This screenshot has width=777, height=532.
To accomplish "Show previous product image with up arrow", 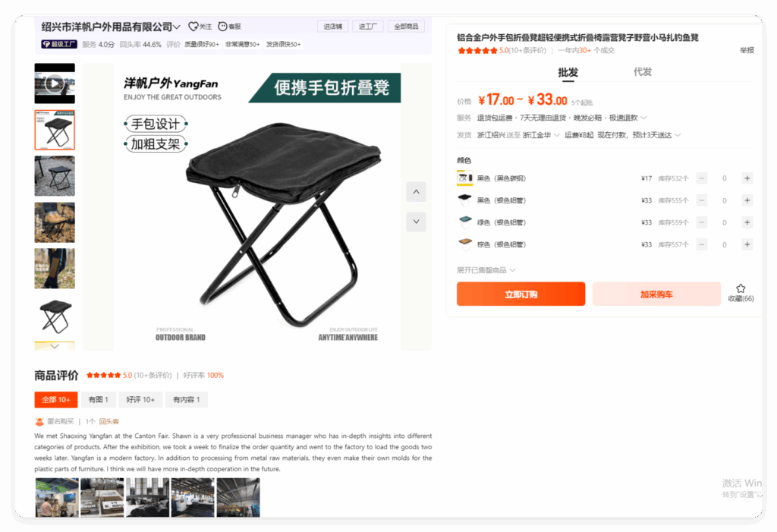I will (x=417, y=192).
